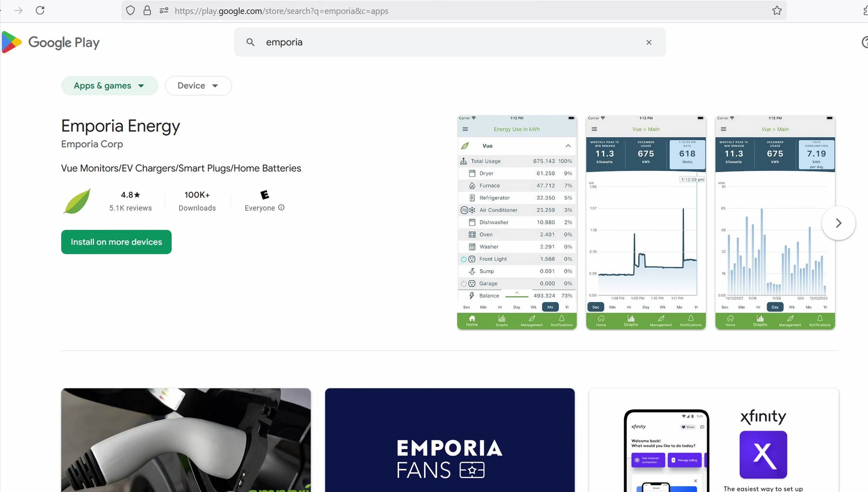868x492 pixels.
Task: Click the Balance row in usage list
Action: (517, 296)
